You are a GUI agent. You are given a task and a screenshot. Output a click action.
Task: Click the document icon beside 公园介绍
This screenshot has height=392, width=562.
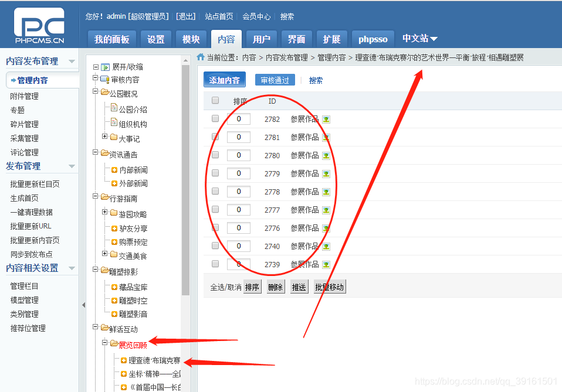click(114, 107)
